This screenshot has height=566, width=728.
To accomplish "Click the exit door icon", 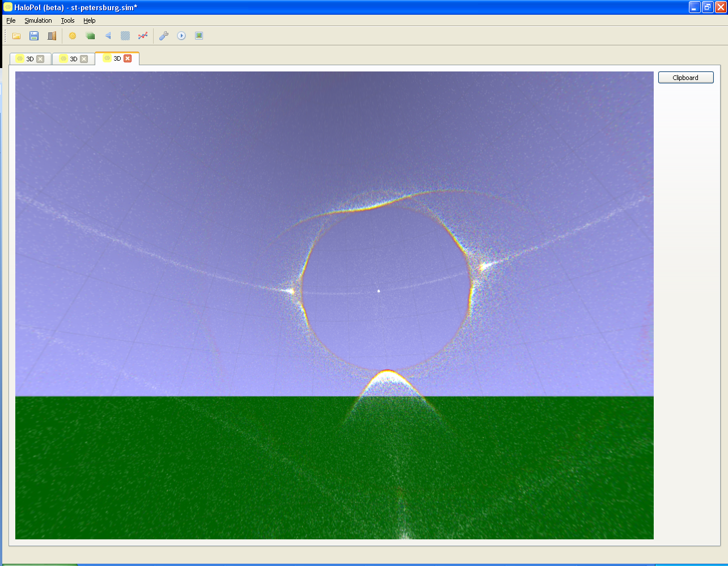I will pos(52,36).
